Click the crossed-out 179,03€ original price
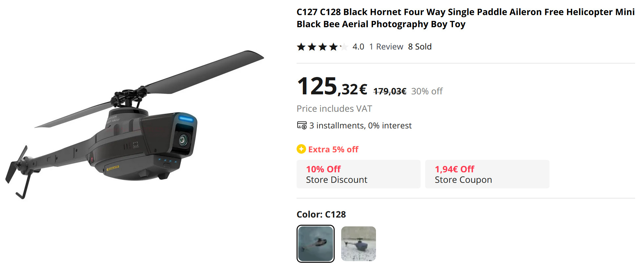The height and width of the screenshot is (267, 644). tap(390, 91)
